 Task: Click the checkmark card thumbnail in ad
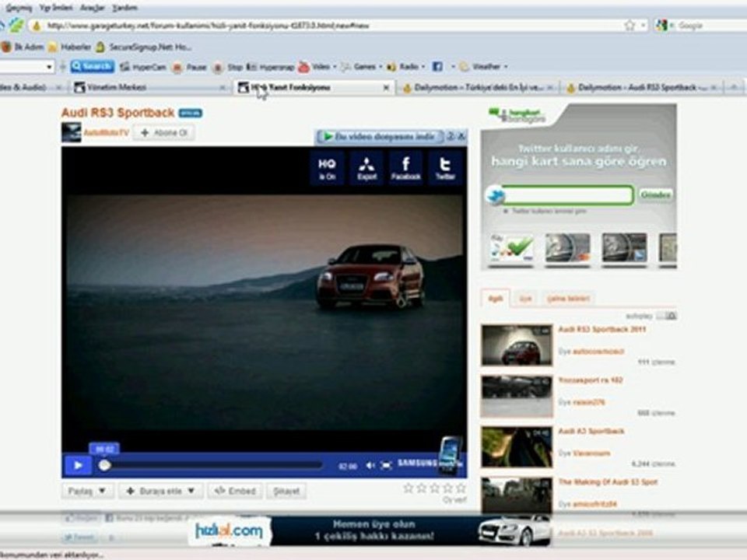(x=511, y=248)
